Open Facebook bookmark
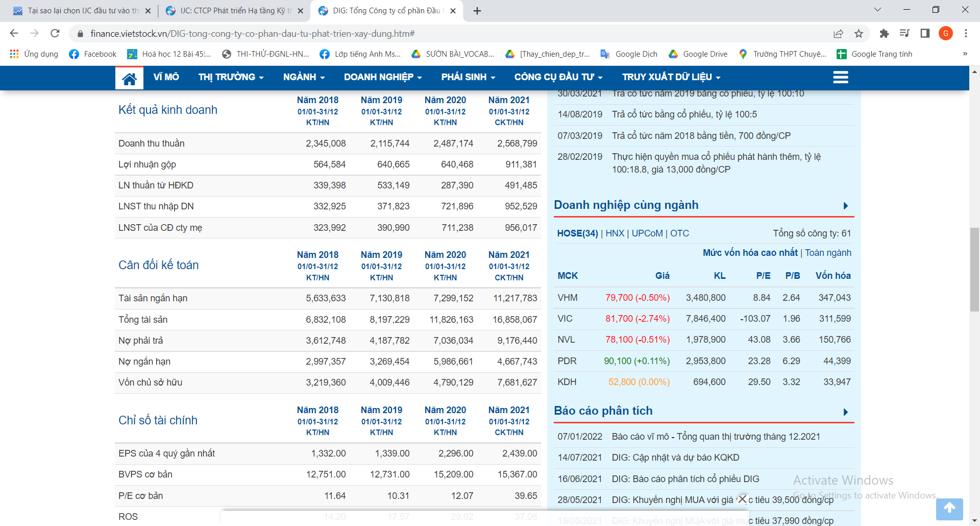The image size is (980, 526). pos(93,54)
